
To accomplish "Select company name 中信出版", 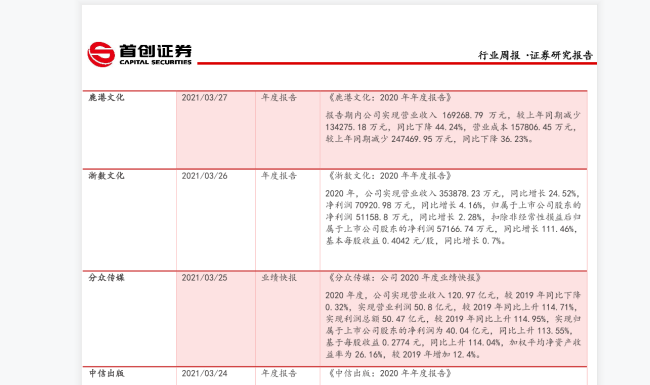I will [x=106, y=373].
